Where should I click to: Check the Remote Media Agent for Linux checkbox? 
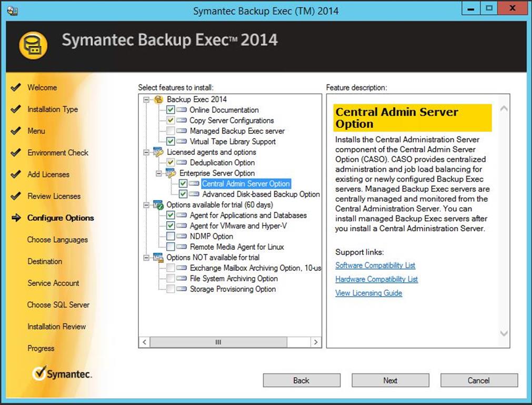click(170, 247)
